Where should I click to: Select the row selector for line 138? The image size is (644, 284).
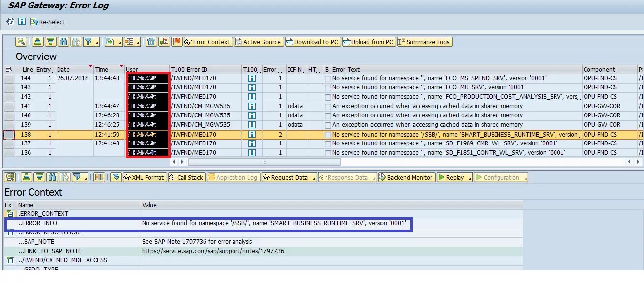coord(9,134)
